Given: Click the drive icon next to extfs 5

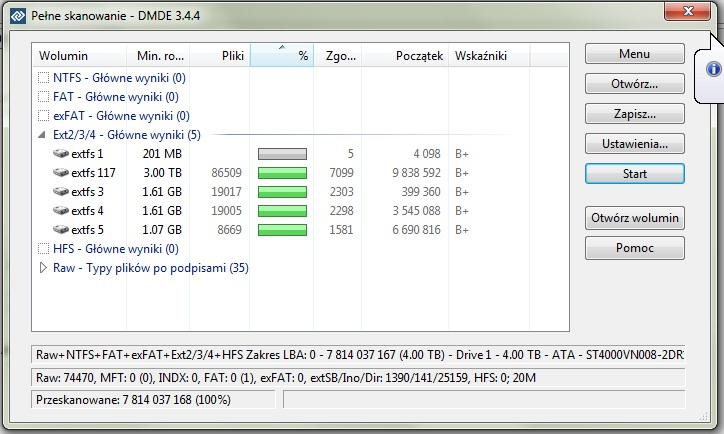Looking at the screenshot, I should point(60,229).
